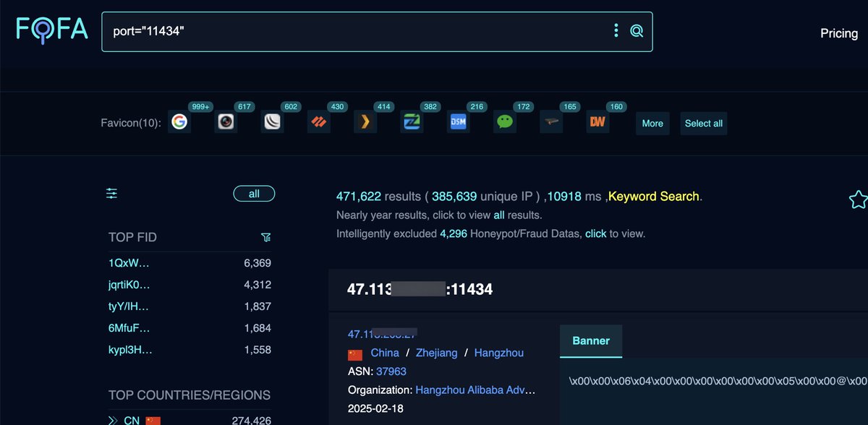Click the "all" pill above TOP FID
This screenshot has height=425, width=868.
254,194
